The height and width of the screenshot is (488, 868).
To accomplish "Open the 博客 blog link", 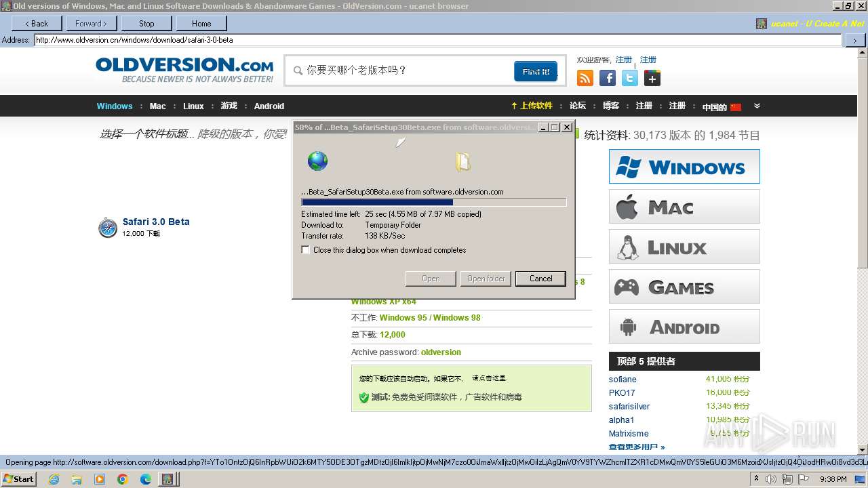I will (611, 106).
